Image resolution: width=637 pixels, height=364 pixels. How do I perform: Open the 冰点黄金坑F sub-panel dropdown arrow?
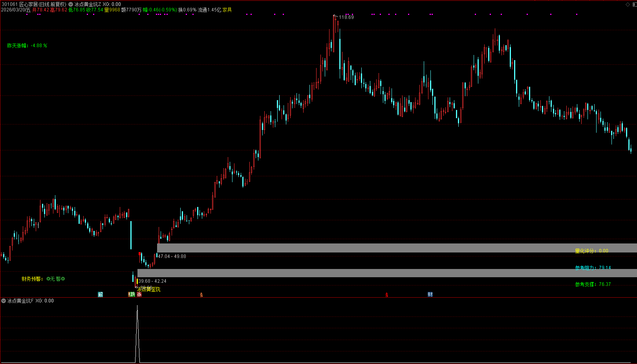(4, 301)
